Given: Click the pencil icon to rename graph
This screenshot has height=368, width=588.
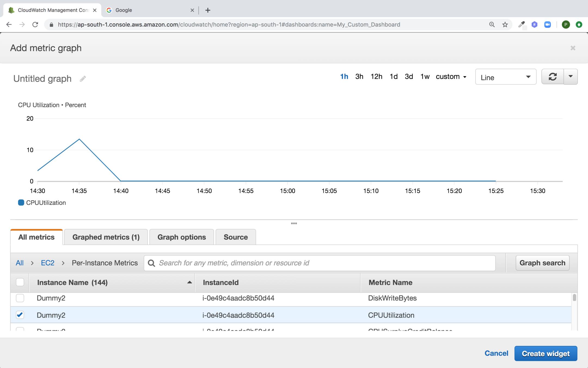Looking at the screenshot, I should (83, 79).
